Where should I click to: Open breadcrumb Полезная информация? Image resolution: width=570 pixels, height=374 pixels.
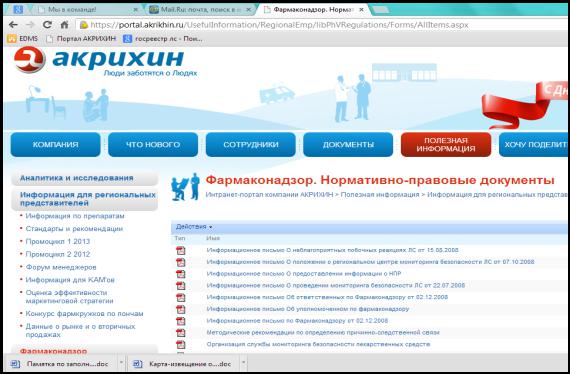click(380, 194)
